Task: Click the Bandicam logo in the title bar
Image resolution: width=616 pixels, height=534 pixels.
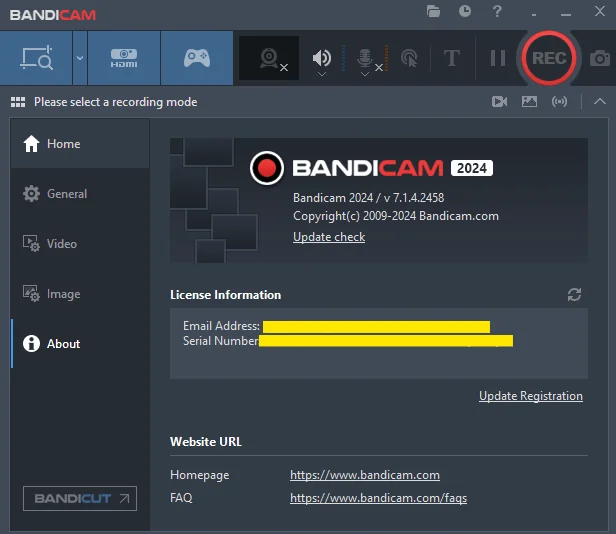Action: coord(53,15)
